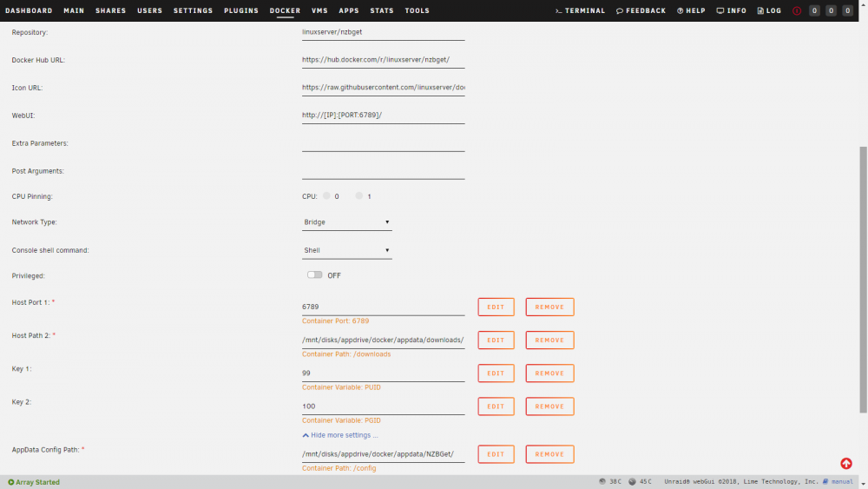Click the red back-to-top arrow icon
The width and height of the screenshot is (868, 489).
(845, 464)
